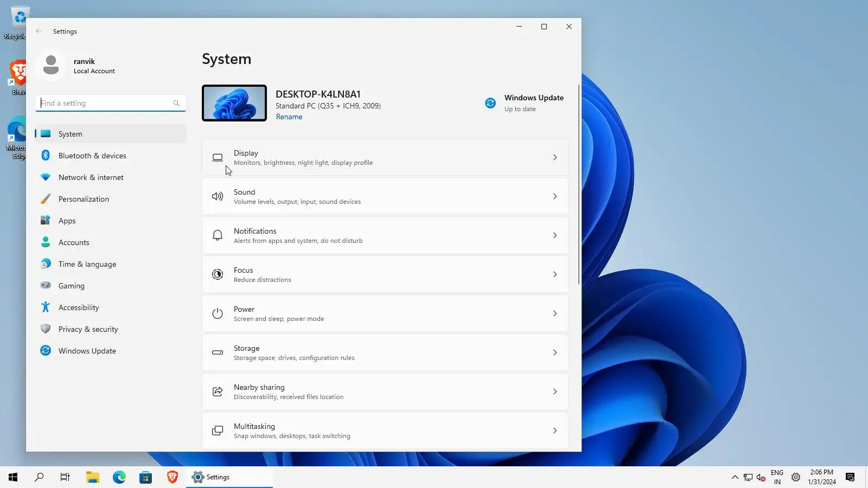The image size is (868, 488).
Task: Click the taskbar clock showing 2:06 PM
Action: click(x=822, y=477)
